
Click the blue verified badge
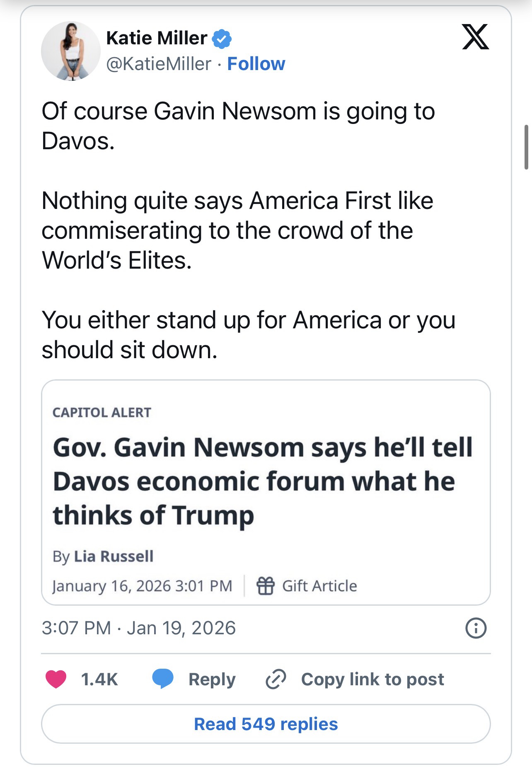222,39
